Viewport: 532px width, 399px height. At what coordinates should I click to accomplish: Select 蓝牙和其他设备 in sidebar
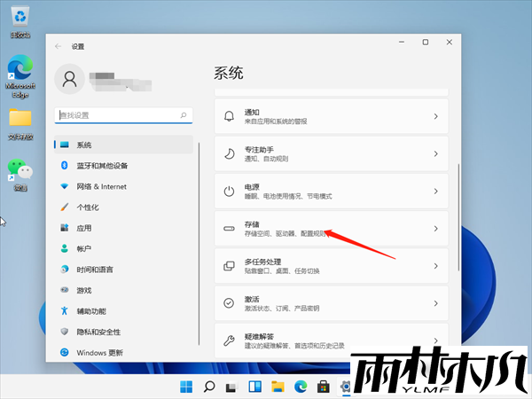coord(102,166)
